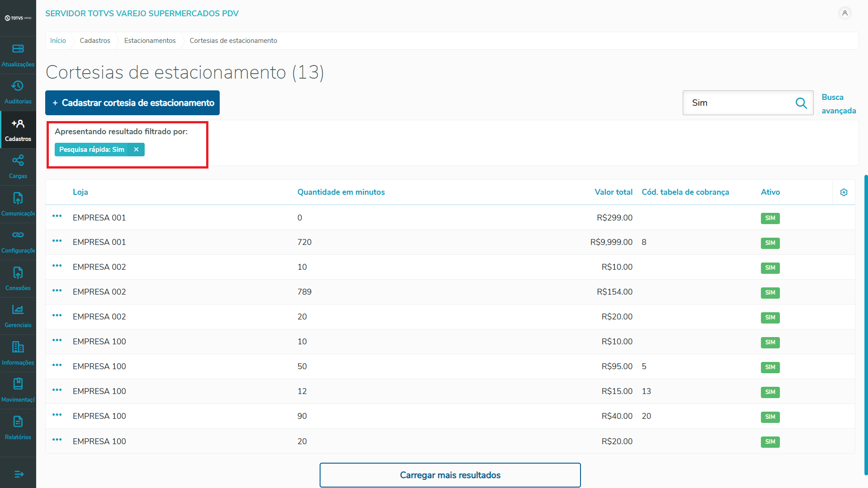868x488 pixels.
Task: Click the search magnifier icon
Action: [x=801, y=103]
